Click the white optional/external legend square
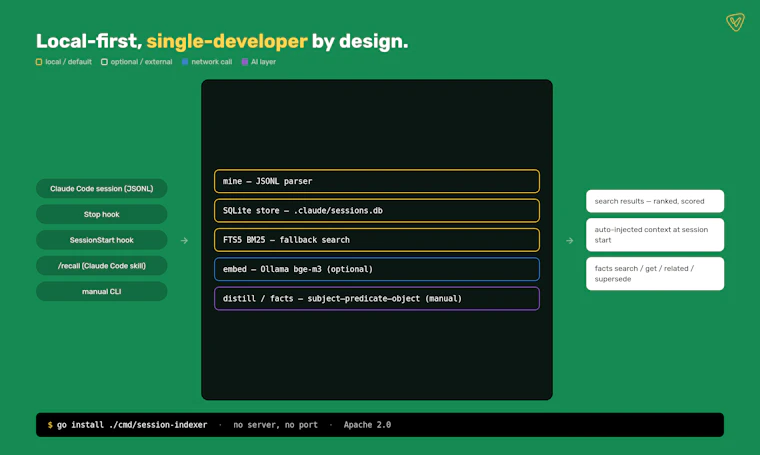This screenshot has height=455, width=760. (104, 62)
